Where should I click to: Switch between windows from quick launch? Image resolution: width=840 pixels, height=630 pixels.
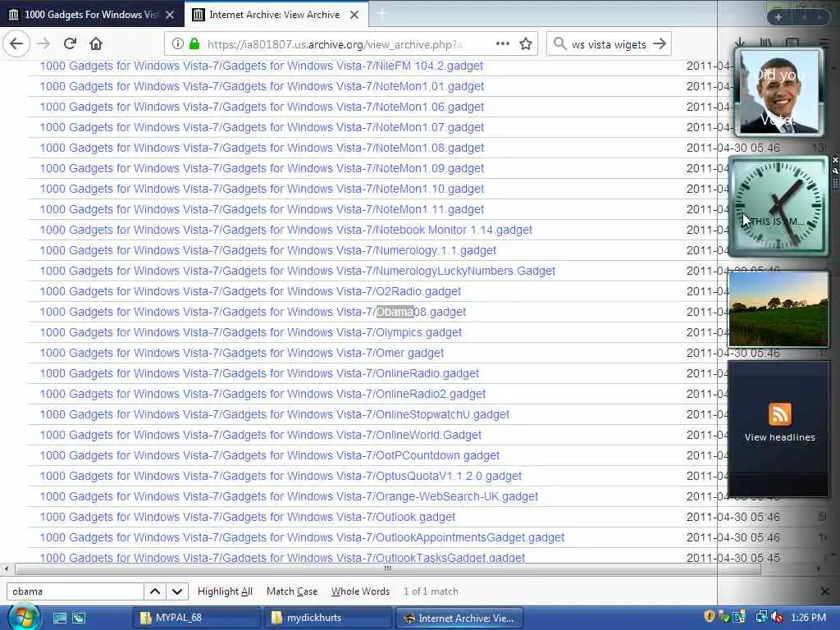click(x=79, y=618)
